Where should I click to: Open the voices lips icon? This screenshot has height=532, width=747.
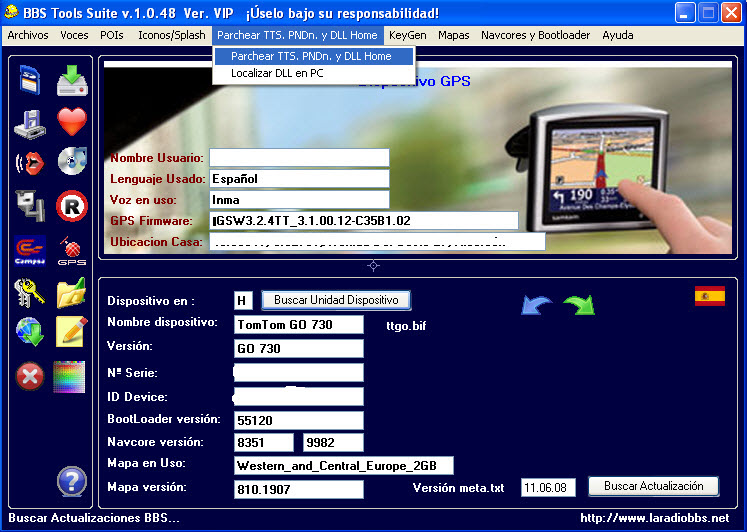click(30, 163)
